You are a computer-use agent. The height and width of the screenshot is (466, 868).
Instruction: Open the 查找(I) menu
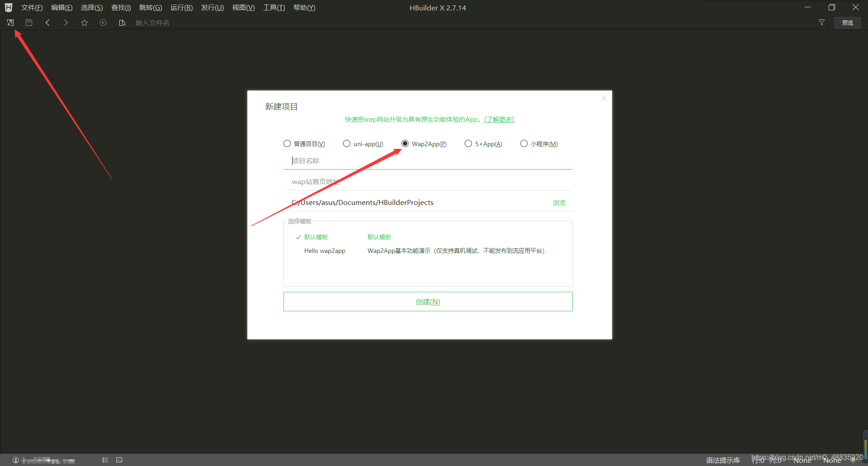click(x=121, y=8)
